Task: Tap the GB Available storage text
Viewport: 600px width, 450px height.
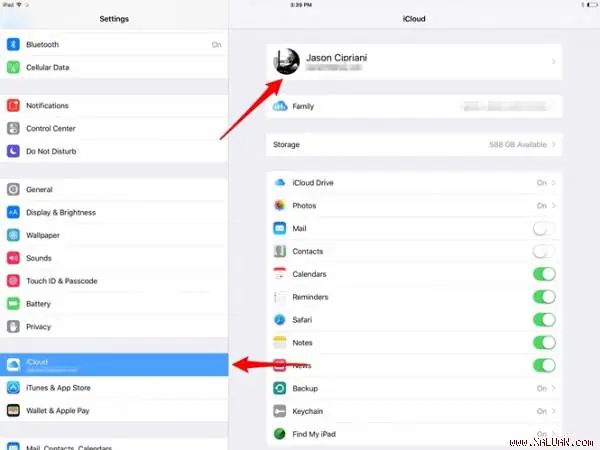Action: point(518,145)
